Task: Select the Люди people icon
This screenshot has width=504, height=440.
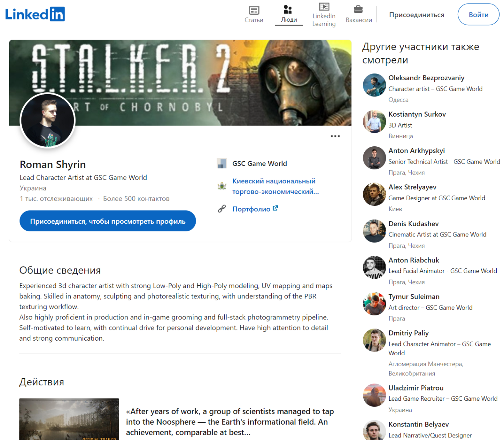Action: click(288, 10)
